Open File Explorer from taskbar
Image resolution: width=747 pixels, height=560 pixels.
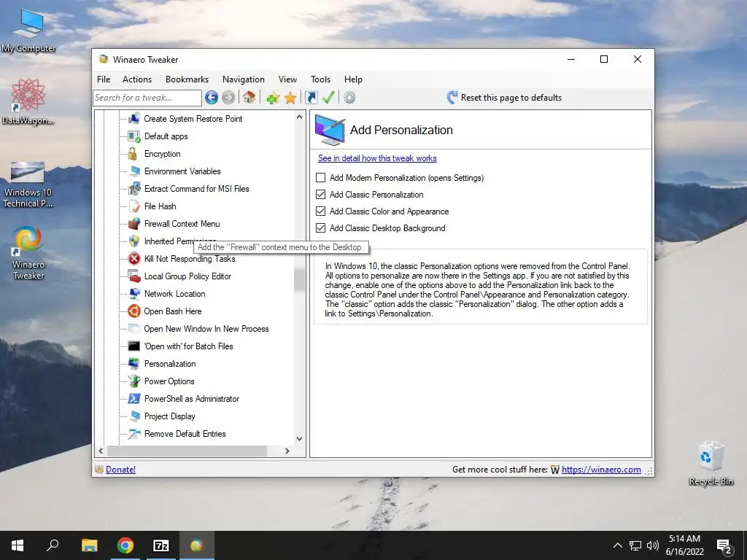(89, 545)
